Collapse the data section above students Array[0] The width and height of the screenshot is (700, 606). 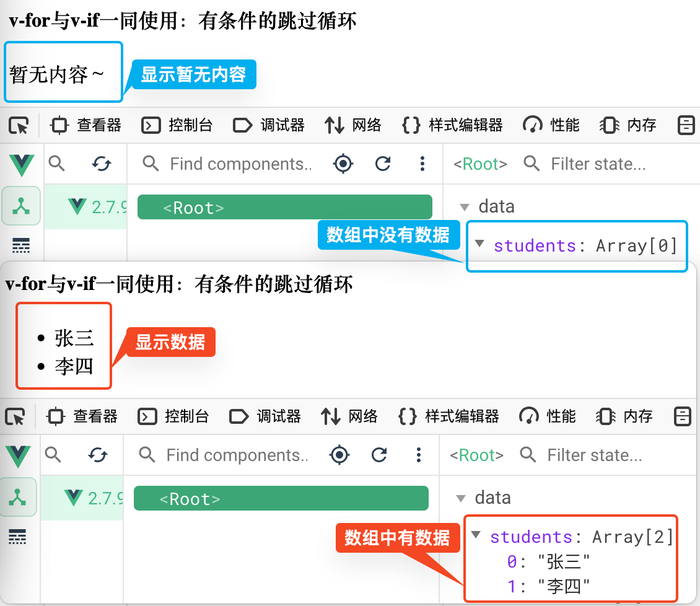point(465,207)
